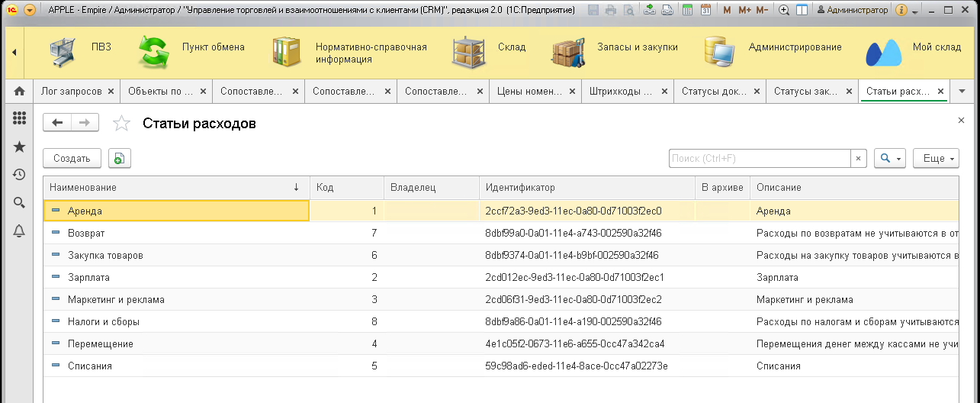Screen dimensions: 980x403
Task: Open the calendar icon in the title bar
Action: coord(705,11)
